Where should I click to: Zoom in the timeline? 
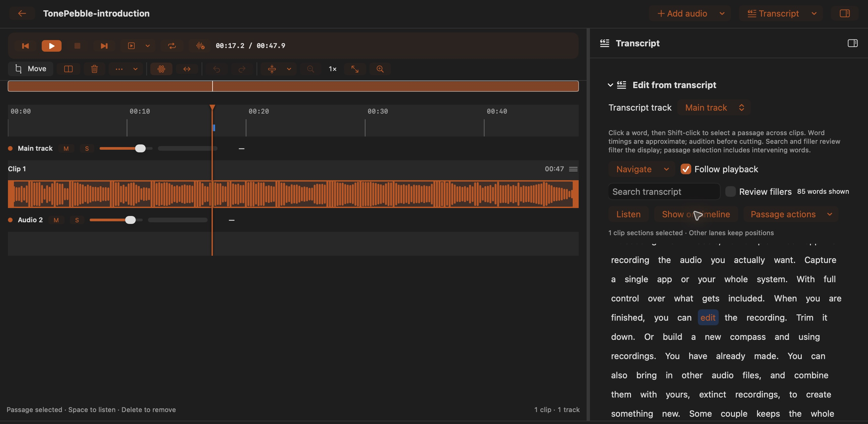pos(380,69)
